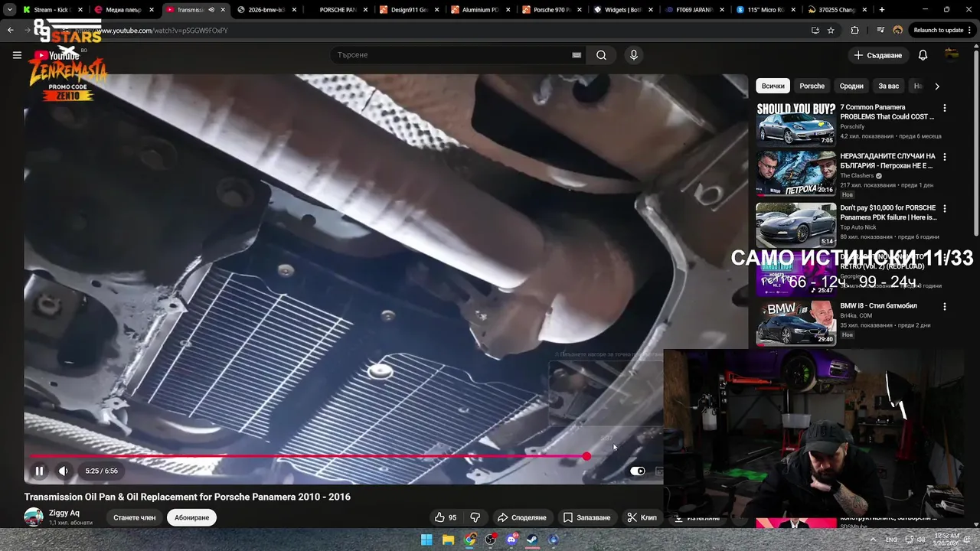Switch to the 2026-bmw browser tab

pos(266,10)
